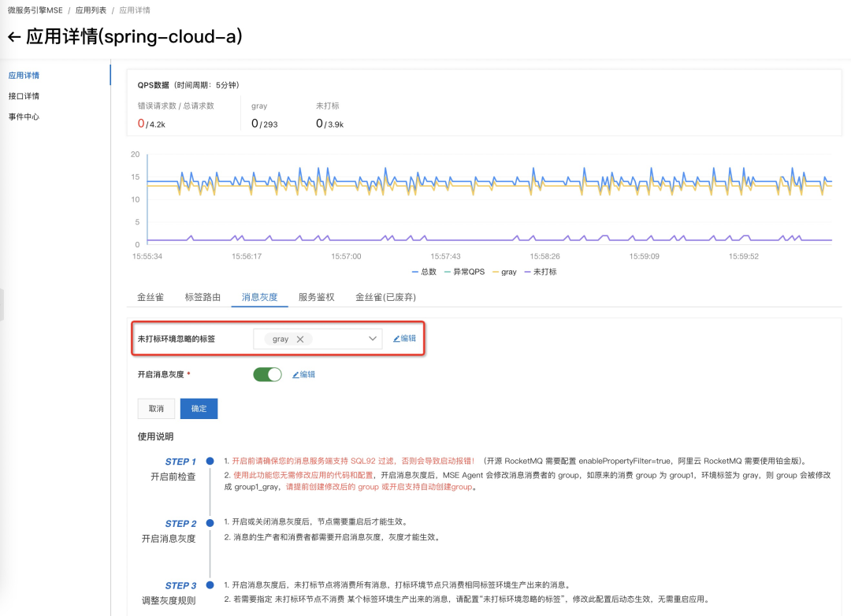The width and height of the screenshot is (851, 616).
Task: Click the pencil icon beside message gray 编辑
Action: point(295,374)
